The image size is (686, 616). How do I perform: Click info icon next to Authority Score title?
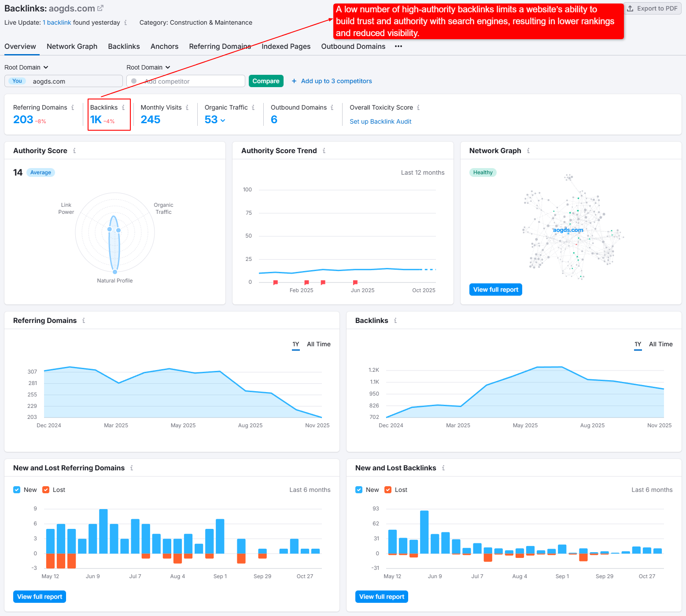coord(74,150)
